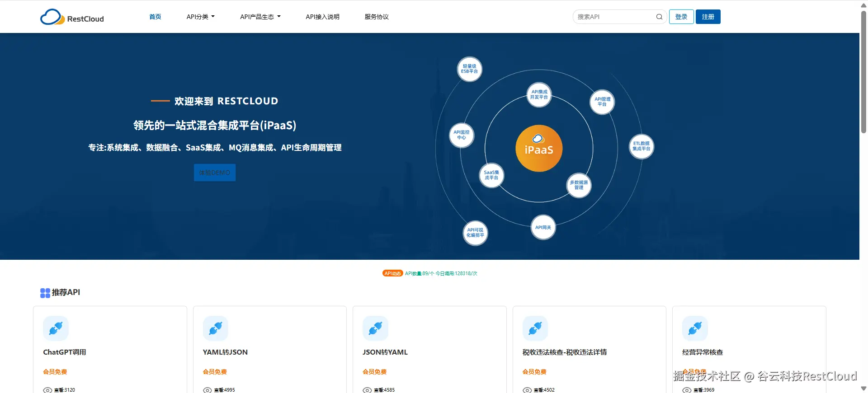Click the 注册 button
This screenshot has width=868, height=393.
tap(708, 17)
